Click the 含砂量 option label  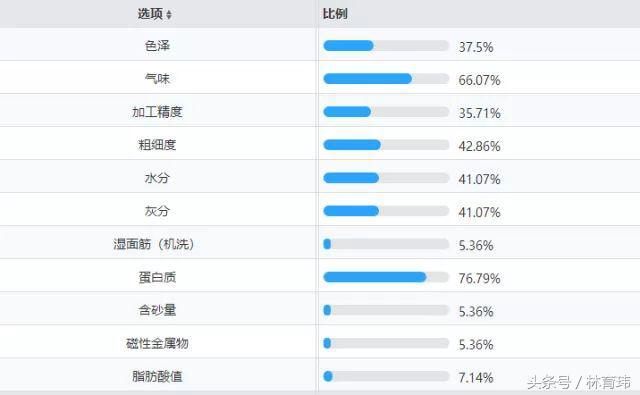point(157,311)
